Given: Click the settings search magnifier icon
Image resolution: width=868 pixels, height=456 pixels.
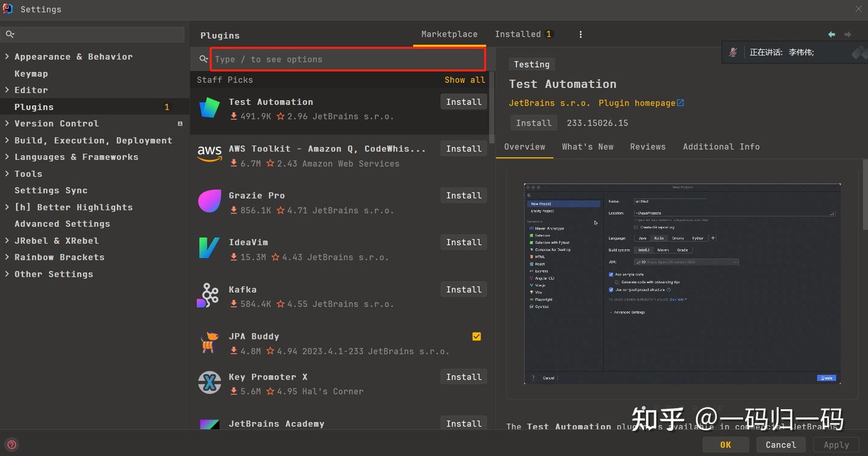Looking at the screenshot, I should point(10,34).
